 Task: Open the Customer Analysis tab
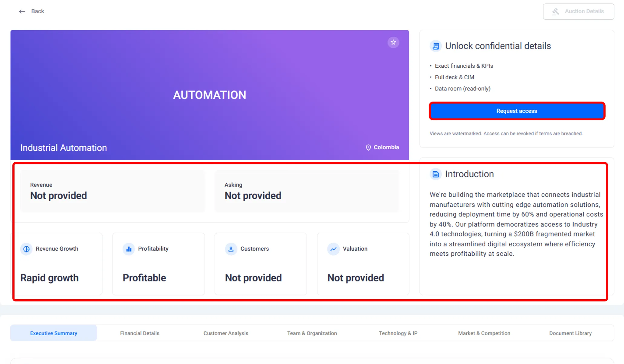(x=226, y=333)
